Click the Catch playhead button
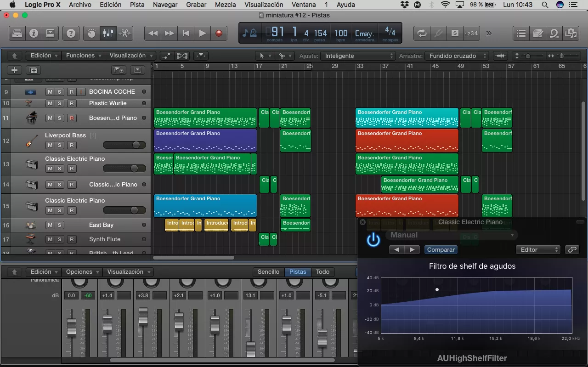Screen dimensions: 588x367 201,56
